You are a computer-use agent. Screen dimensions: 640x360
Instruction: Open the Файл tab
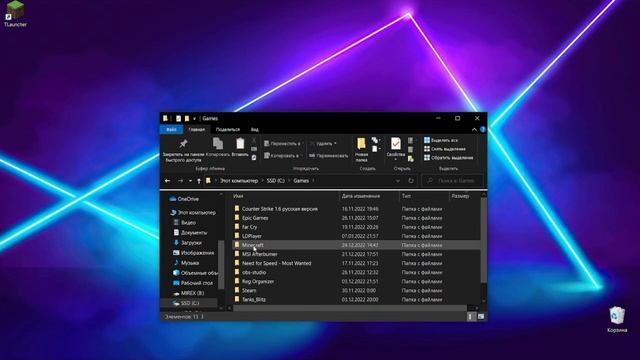[171, 129]
